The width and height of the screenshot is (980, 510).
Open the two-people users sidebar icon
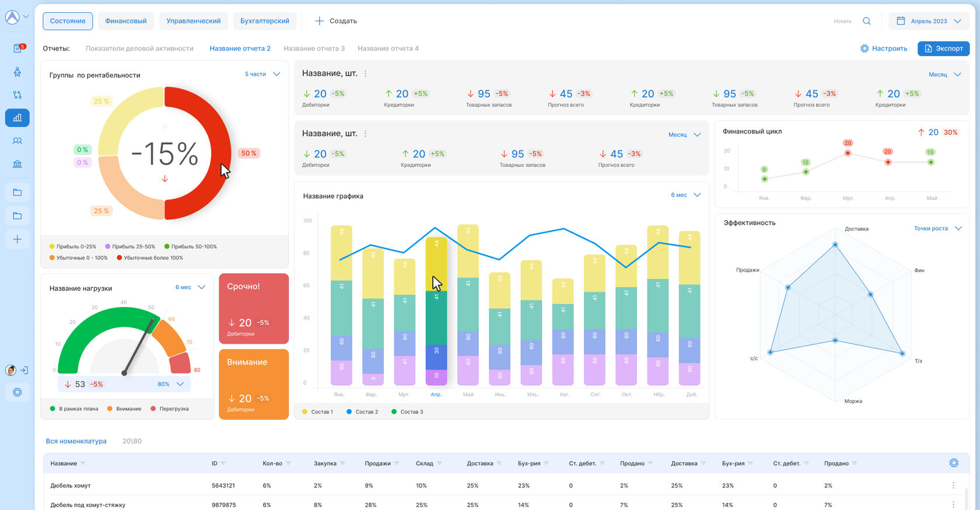pos(17,141)
